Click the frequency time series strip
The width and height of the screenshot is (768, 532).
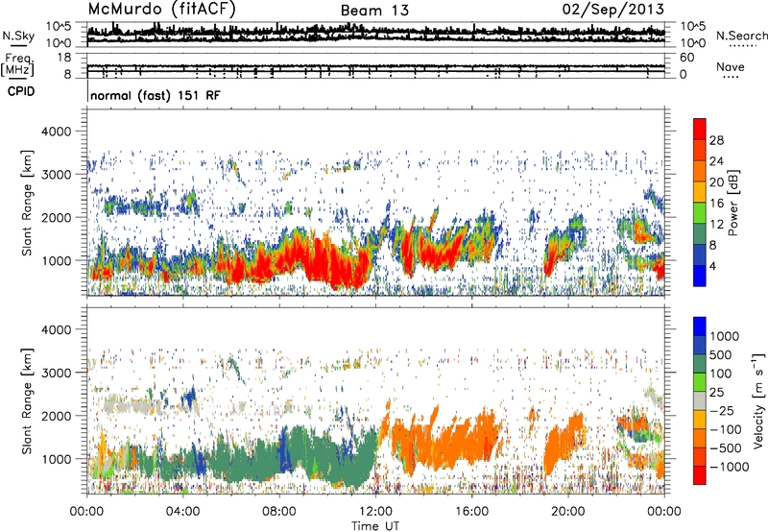375,65
